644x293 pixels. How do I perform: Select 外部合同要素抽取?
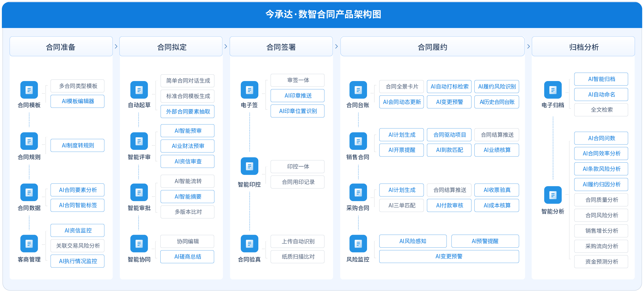click(188, 111)
